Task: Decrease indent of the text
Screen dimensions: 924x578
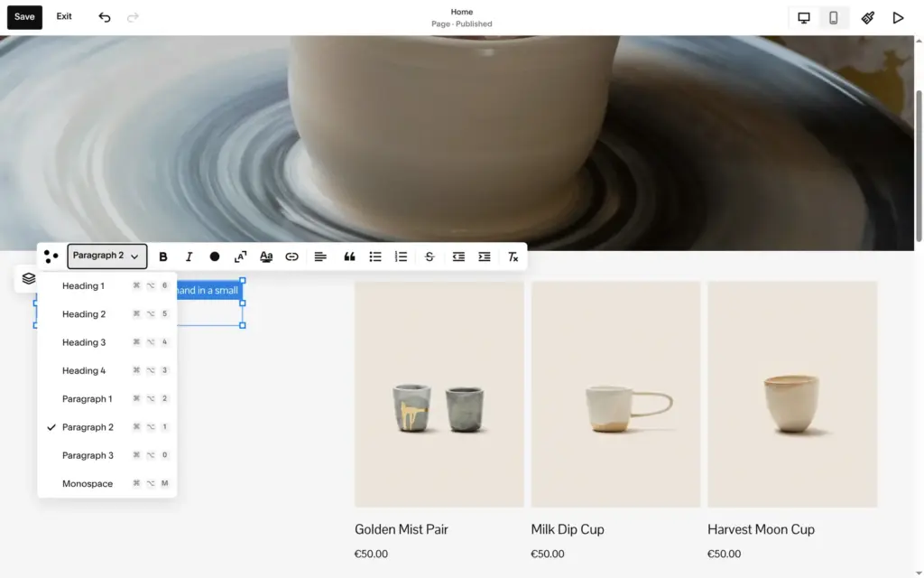Action: [x=458, y=256]
